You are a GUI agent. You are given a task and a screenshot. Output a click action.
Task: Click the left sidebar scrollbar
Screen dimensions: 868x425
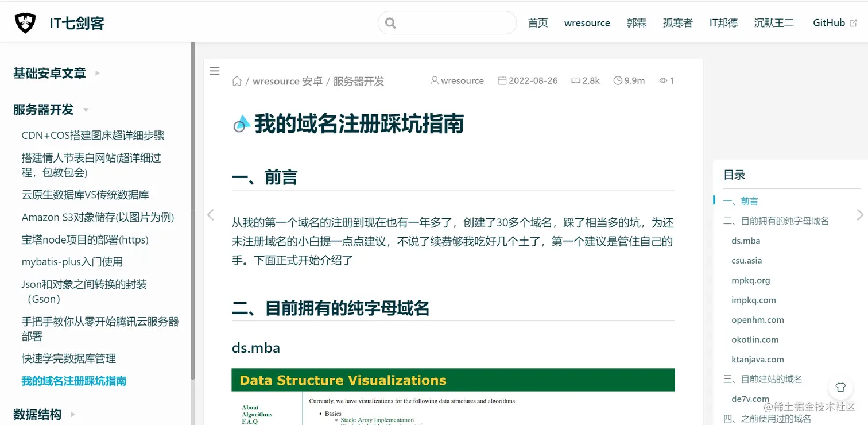(x=193, y=210)
